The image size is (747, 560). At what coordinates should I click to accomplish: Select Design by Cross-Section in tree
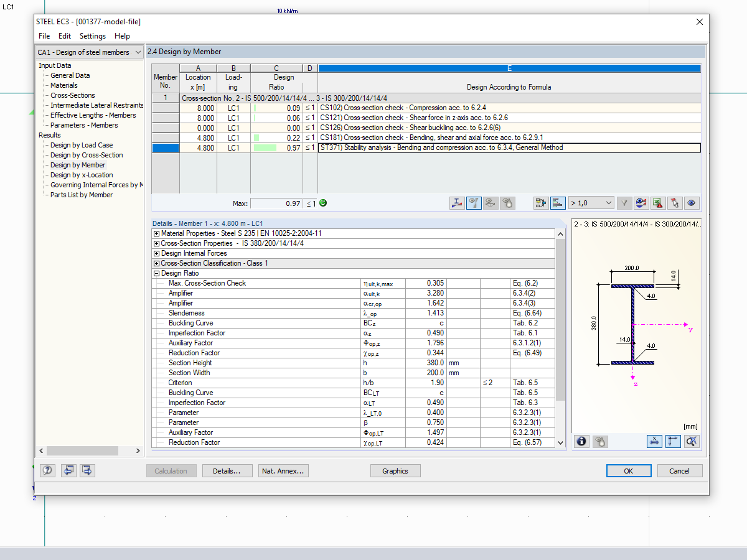[87, 155]
